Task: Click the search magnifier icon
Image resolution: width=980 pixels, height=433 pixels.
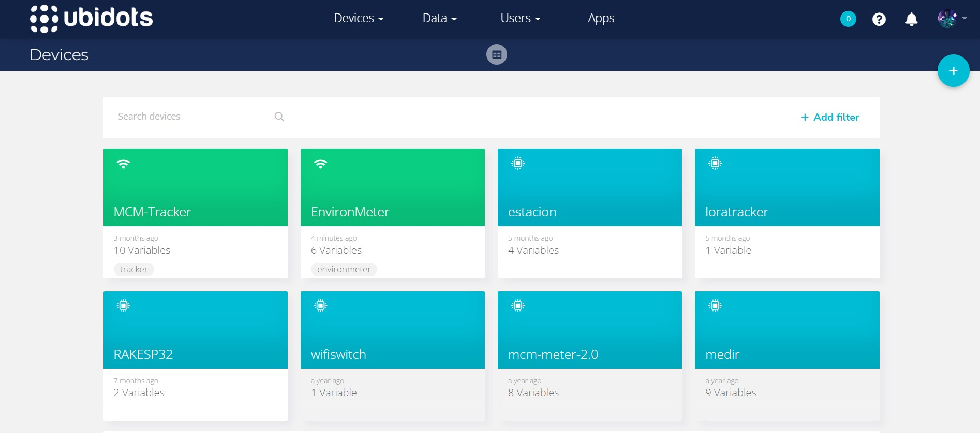Action: click(x=279, y=117)
